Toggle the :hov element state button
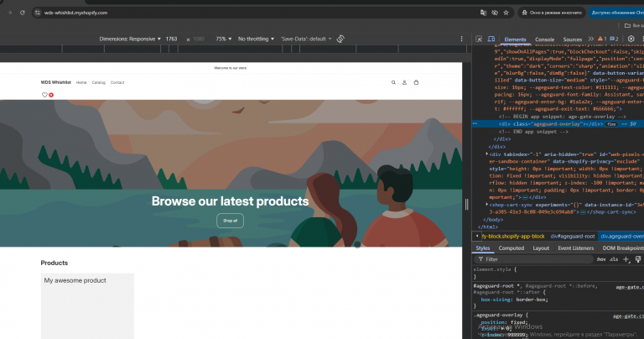The image size is (644, 339). 601,259
